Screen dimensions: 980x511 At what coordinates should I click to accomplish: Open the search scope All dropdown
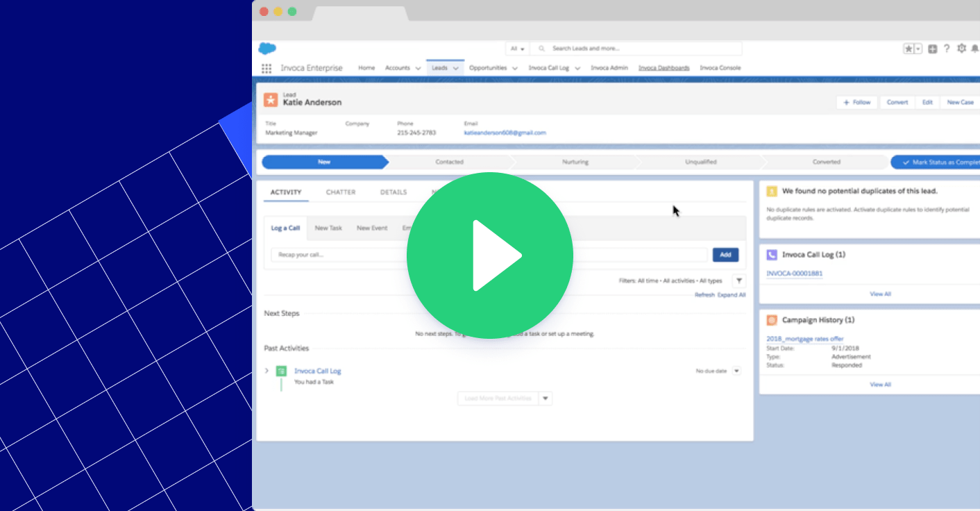[x=516, y=48]
